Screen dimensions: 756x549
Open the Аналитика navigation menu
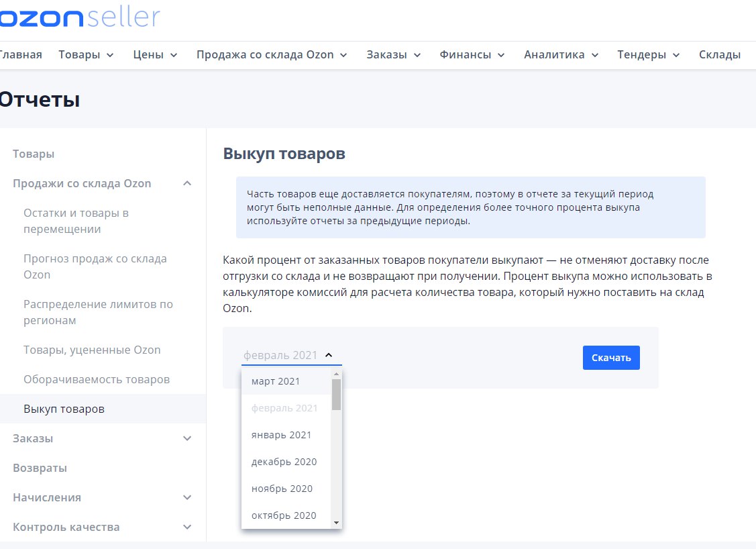point(561,54)
